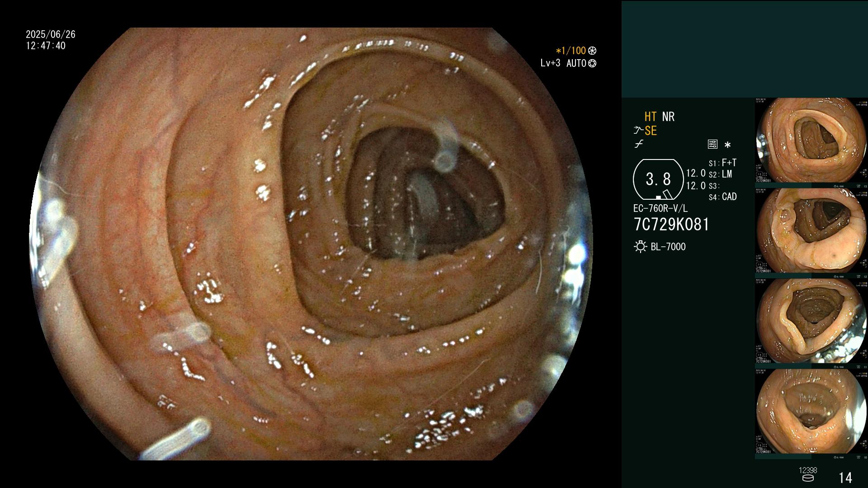868x488 pixels.
Task: Click the image counter 14
Action: click(845, 478)
